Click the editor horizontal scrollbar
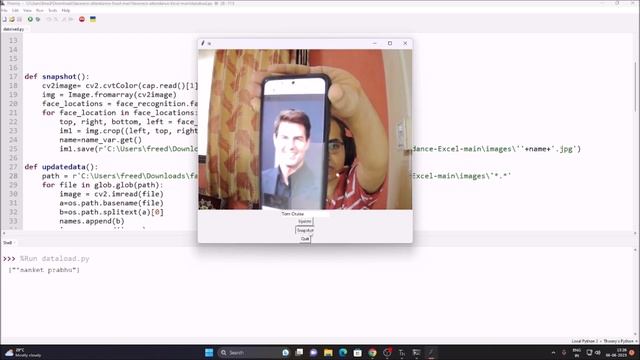 [x=318, y=233]
